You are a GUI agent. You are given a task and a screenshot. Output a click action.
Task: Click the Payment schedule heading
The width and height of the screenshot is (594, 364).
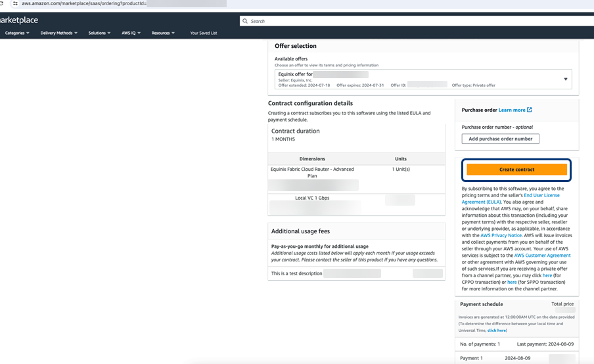click(x=482, y=304)
